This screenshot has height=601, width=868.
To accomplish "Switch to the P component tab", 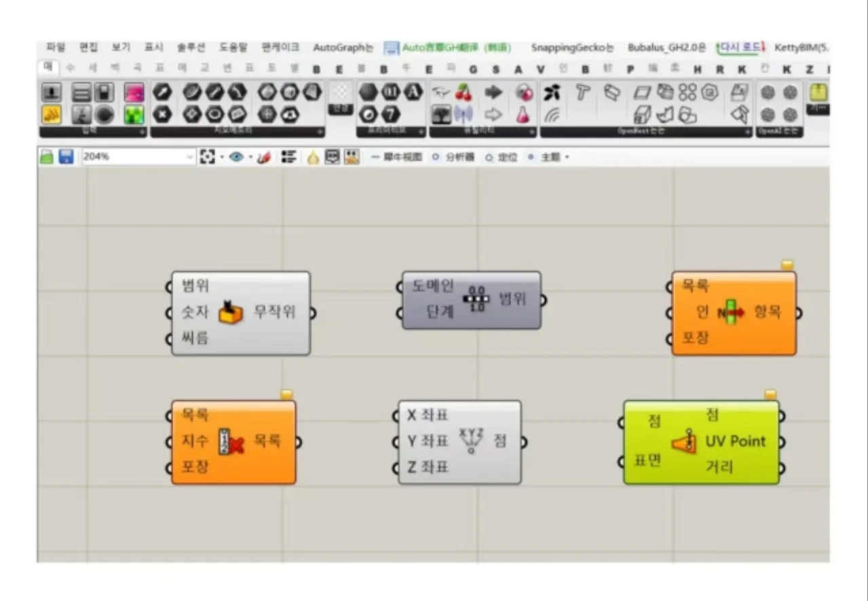I will (630, 69).
